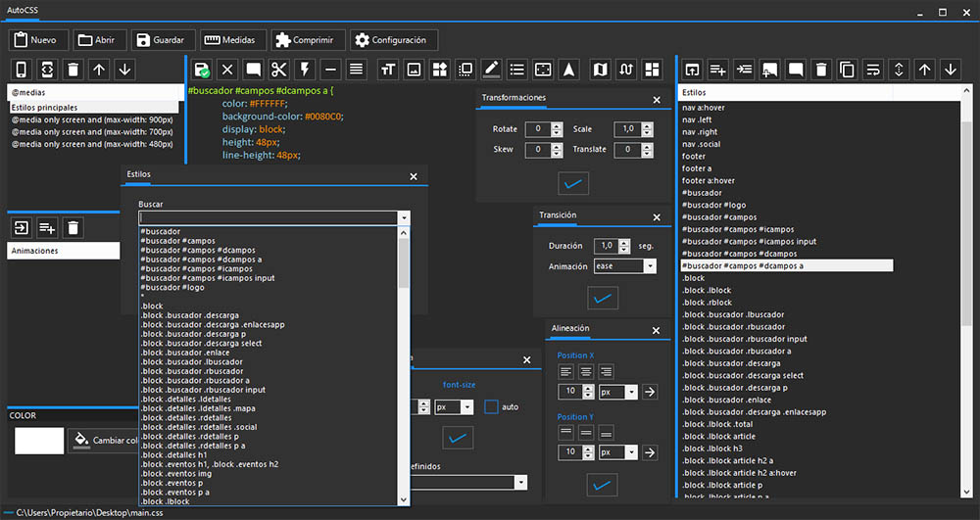Screen dimensions: 980x520
Task: Click the wavy transition arrows icon
Action: point(626,70)
